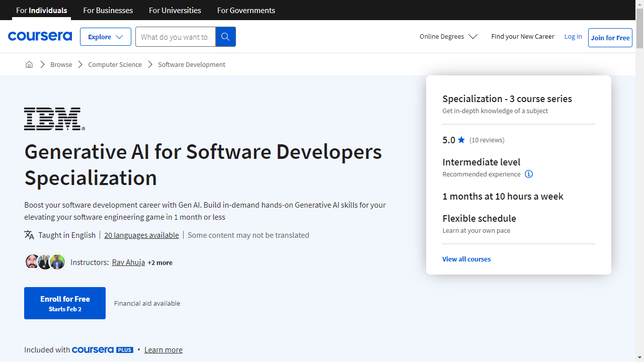Click the Coursera logo

point(40,36)
